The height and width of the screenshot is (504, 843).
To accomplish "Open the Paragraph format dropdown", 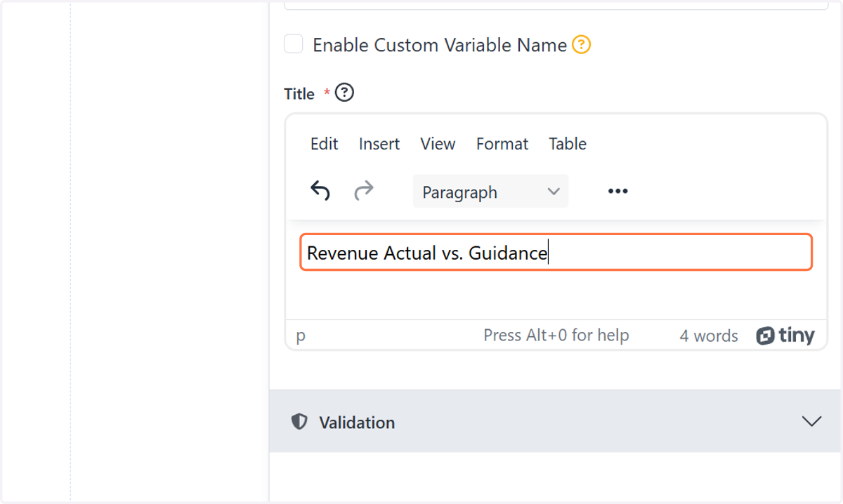I will pyautogui.click(x=490, y=192).
